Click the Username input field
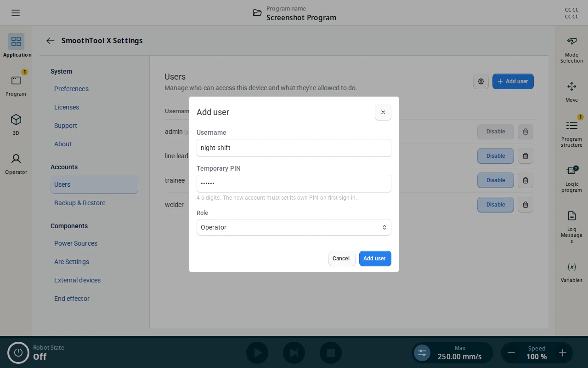This screenshot has height=368, width=588. pos(294,148)
